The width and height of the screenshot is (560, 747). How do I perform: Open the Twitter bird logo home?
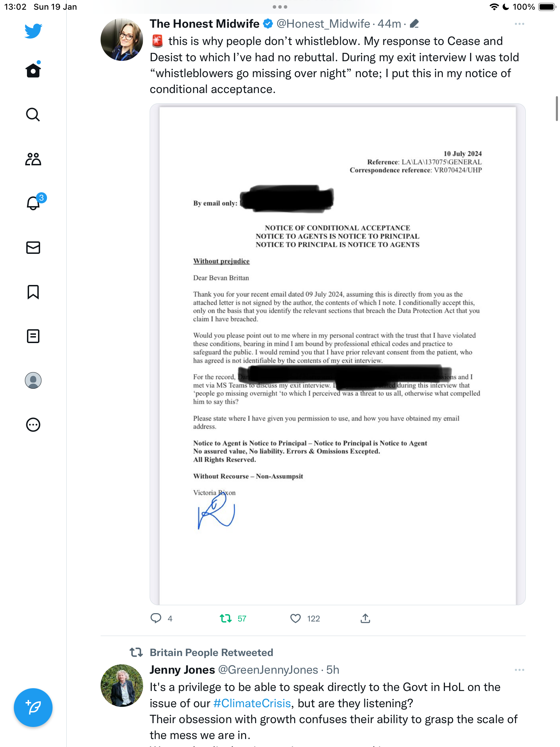pyautogui.click(x=33, y=31)
